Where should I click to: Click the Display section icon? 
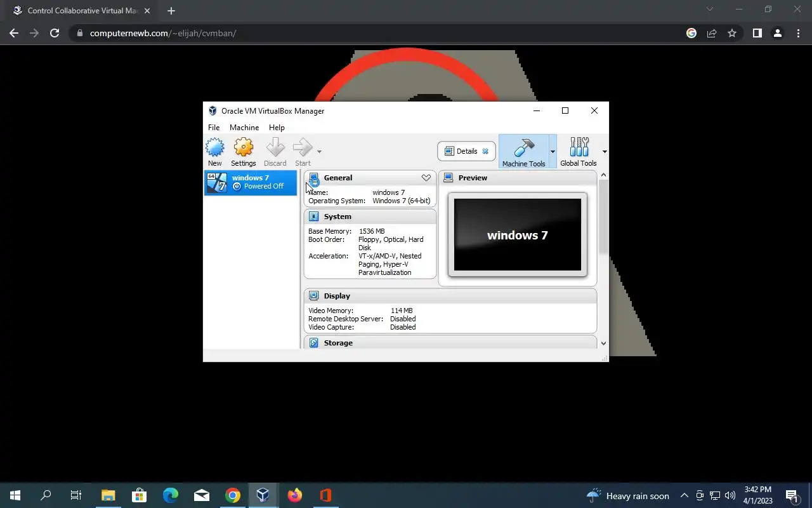coord(313,296)
